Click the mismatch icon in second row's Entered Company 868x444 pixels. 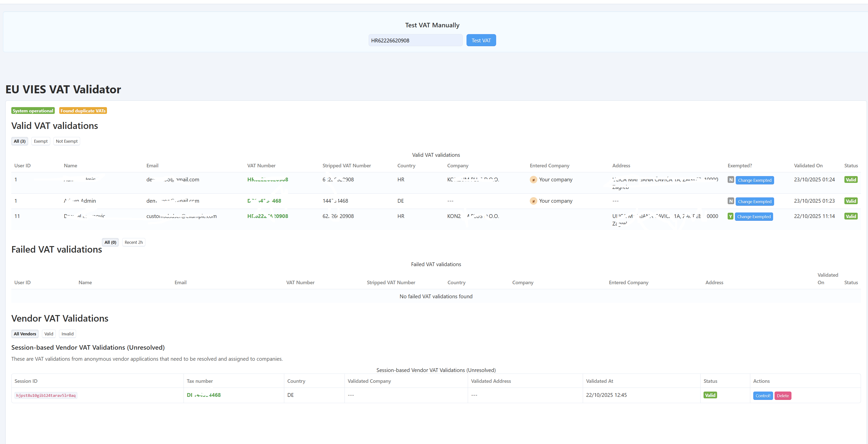pyautogui.click(x=533, y=201)
